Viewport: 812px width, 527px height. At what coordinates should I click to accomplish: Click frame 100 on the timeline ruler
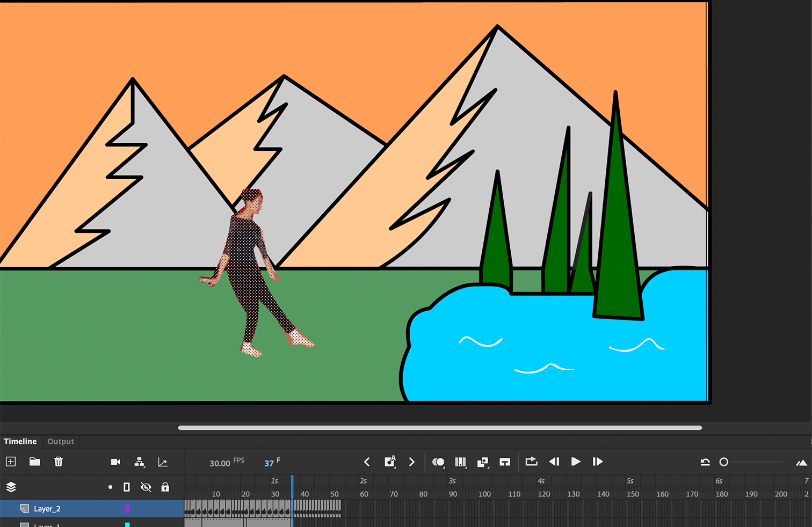click(484, 494)
